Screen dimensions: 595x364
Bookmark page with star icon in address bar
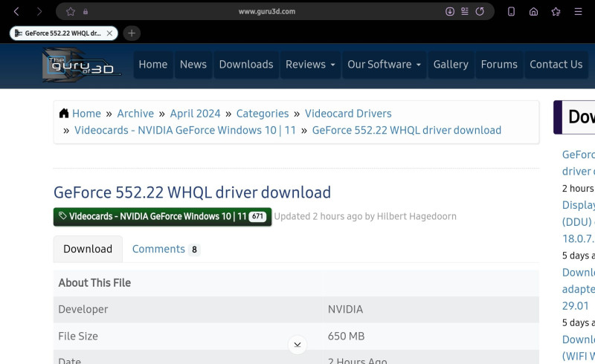tap(71, 11)
